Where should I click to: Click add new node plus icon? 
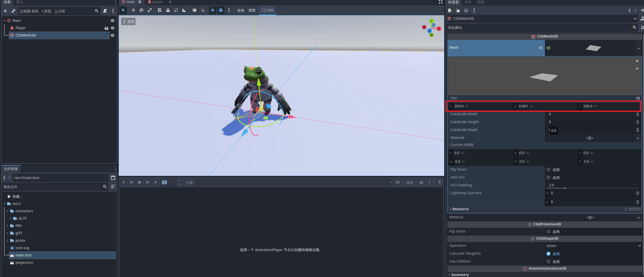[5, 11]
